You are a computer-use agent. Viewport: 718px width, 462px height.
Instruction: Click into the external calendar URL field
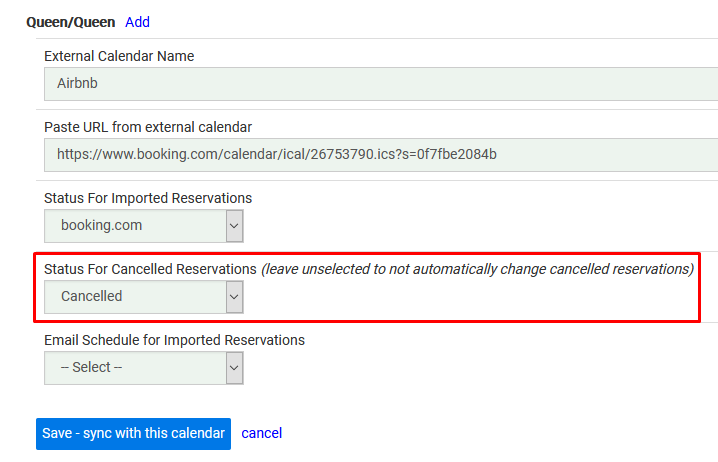pyautogui.click(x=380, y=154)
